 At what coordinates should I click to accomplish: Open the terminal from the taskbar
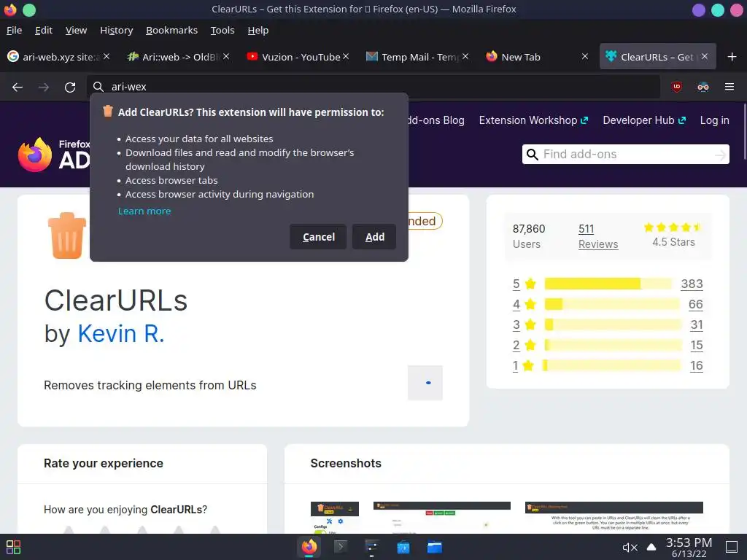[340, 547]
